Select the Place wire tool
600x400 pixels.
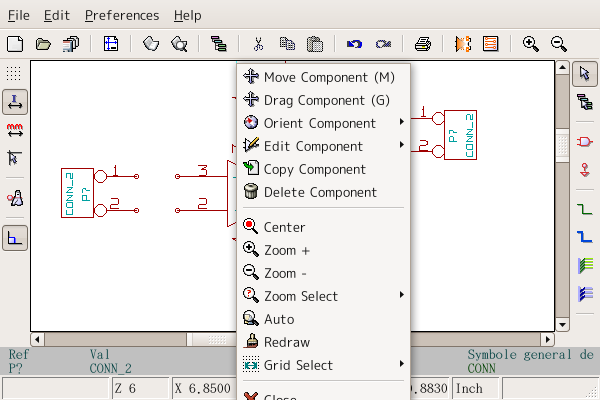click(586, 210)
